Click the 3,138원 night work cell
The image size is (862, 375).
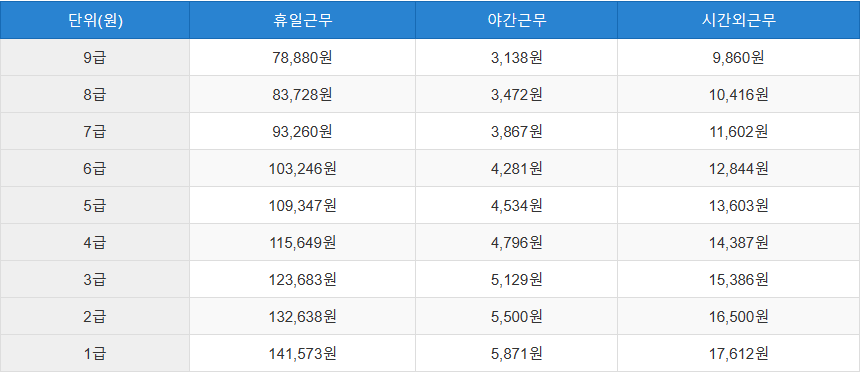point(516,57)
